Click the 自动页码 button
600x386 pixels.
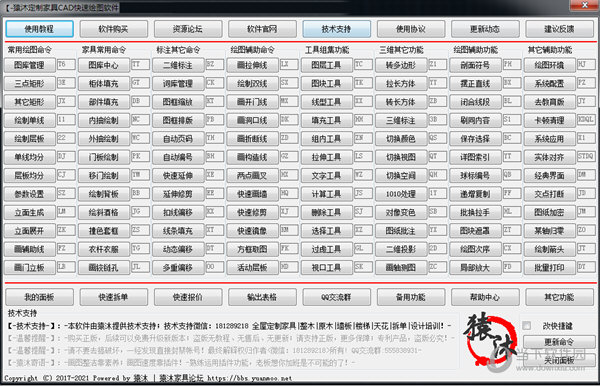click(178, 139)
